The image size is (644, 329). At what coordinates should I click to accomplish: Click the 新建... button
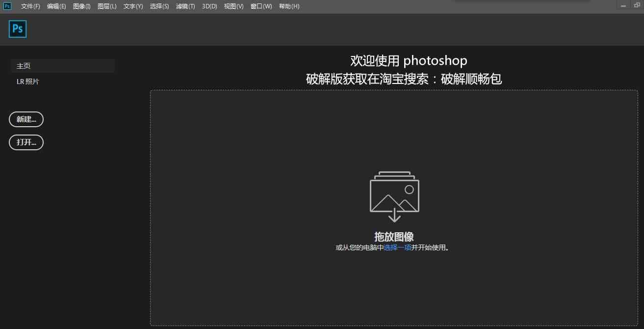[x=26, y=119]
